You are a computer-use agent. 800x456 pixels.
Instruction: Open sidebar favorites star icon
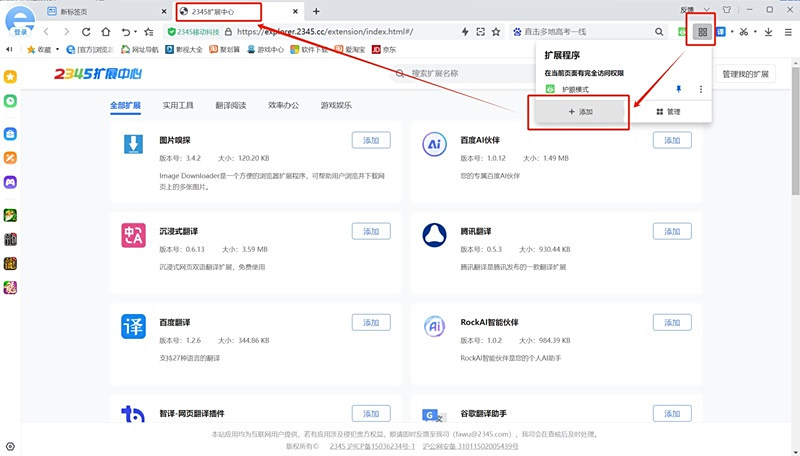click(x=10, y=77)
